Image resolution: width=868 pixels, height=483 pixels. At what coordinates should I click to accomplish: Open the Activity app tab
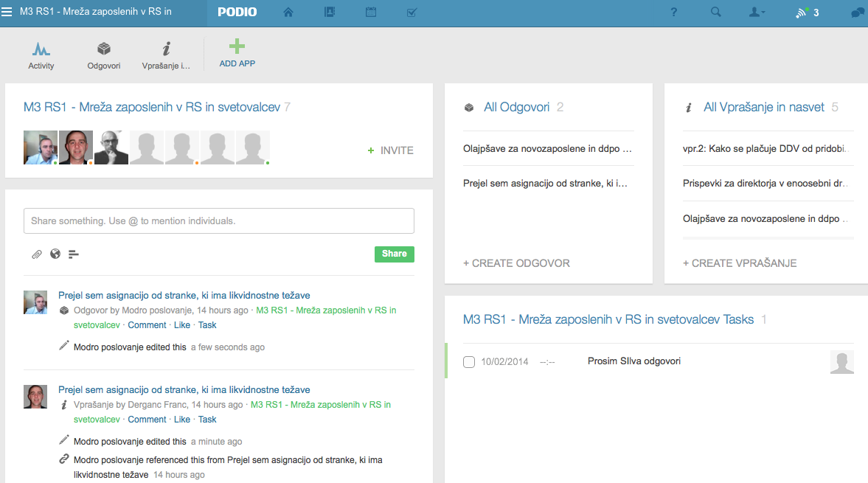tap(41, 55)
